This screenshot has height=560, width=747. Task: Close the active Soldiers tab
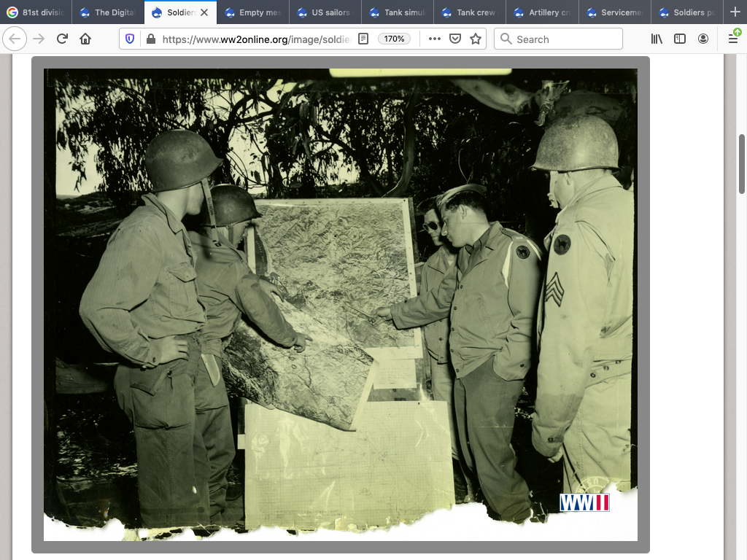[204, 12]
